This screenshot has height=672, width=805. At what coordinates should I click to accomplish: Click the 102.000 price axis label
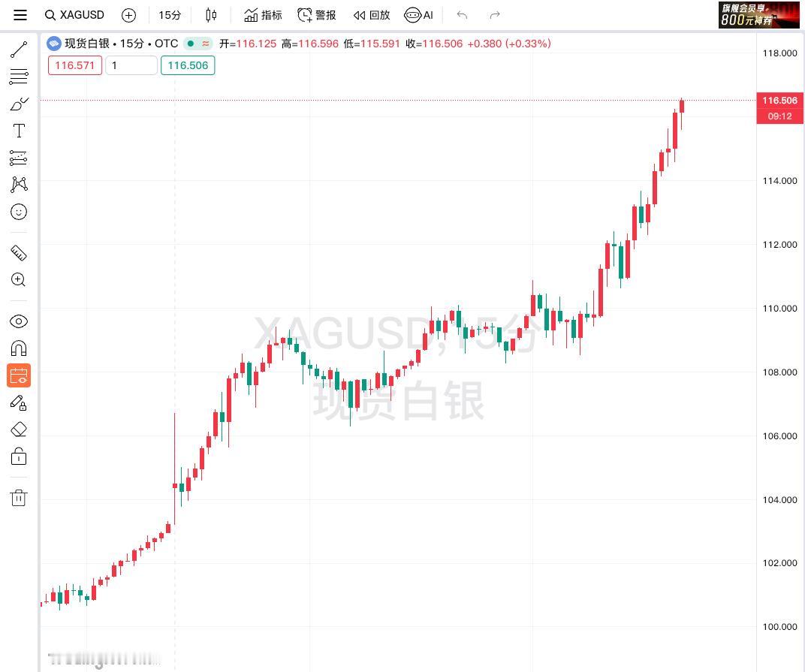pos(779,563)
